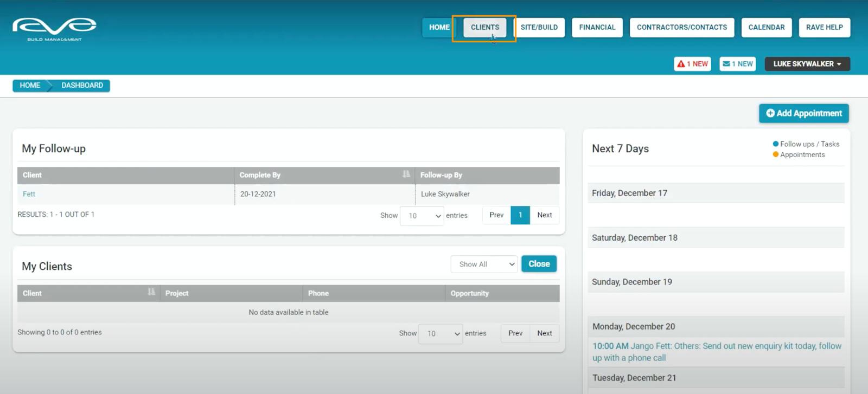Click the Dashboard breadcrumb
Viewport: 868px width, 394px height.
coord(82,86)
